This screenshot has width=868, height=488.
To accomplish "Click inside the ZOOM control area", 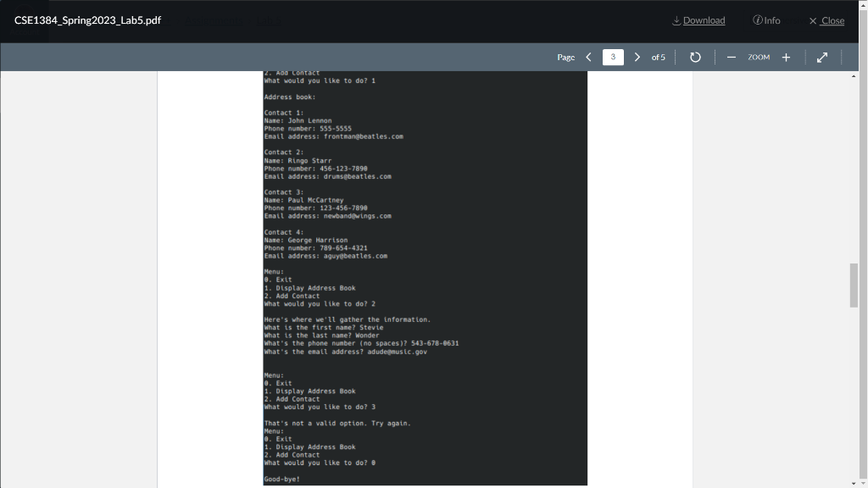I will 759,57.
